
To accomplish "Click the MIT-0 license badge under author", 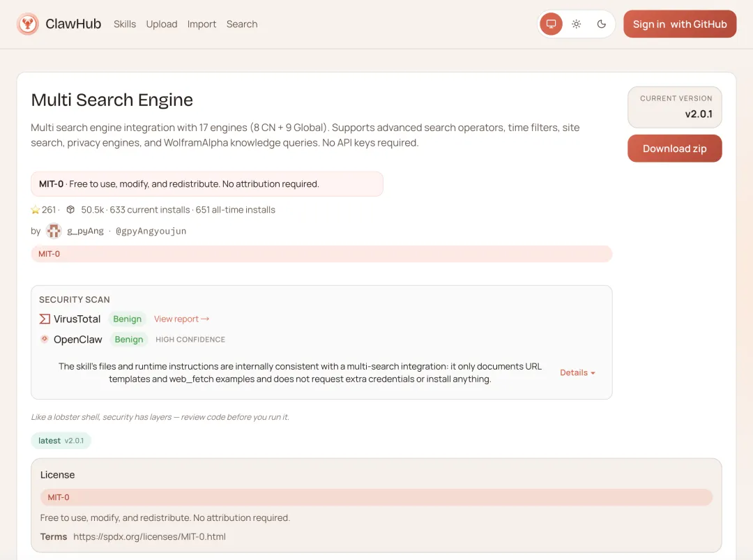I will (x=49, y=254).
